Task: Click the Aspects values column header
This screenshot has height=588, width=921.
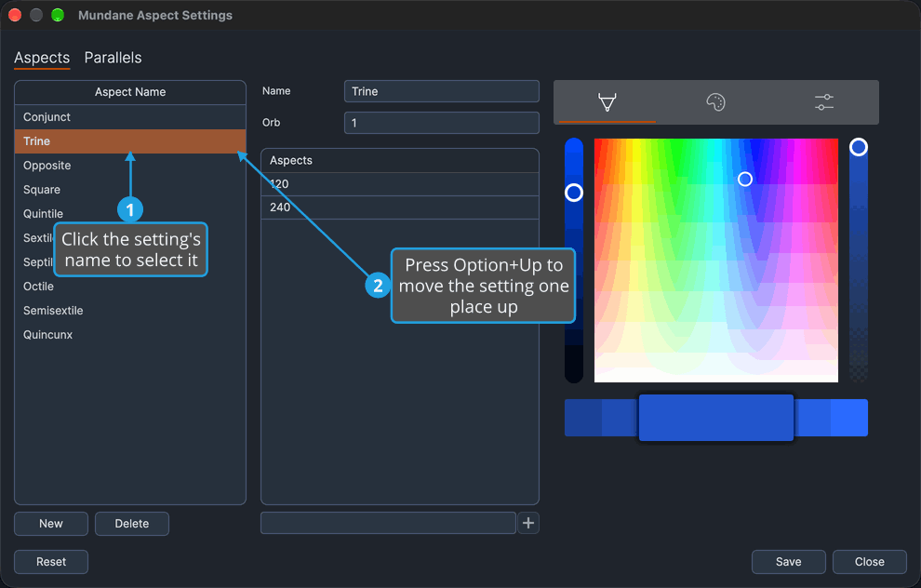Action: 400,160
